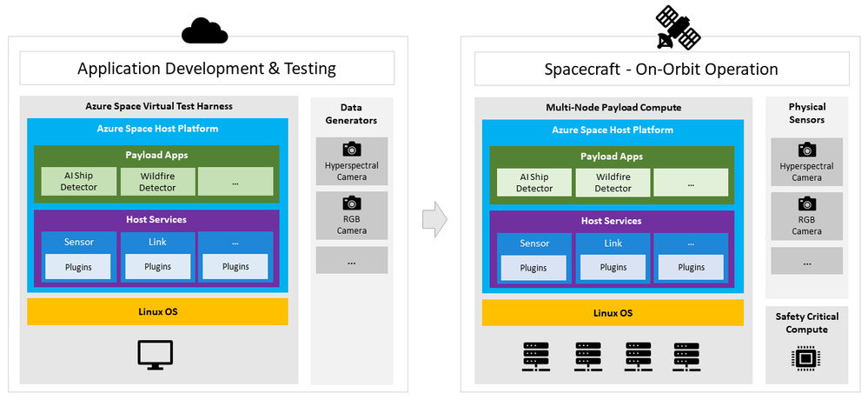Click the Linux OS bar in the spacecraft panel

613,312
